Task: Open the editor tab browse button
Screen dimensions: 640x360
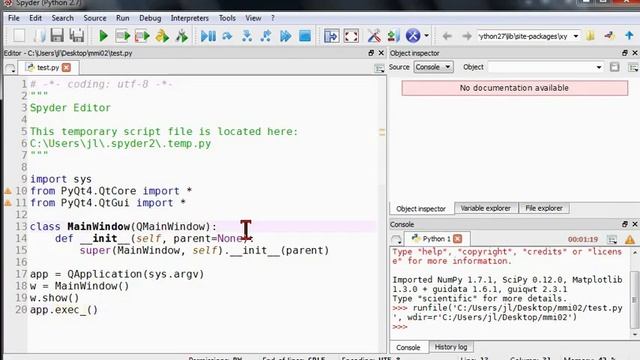Action: pyautogui.click(x=10, y=69)
